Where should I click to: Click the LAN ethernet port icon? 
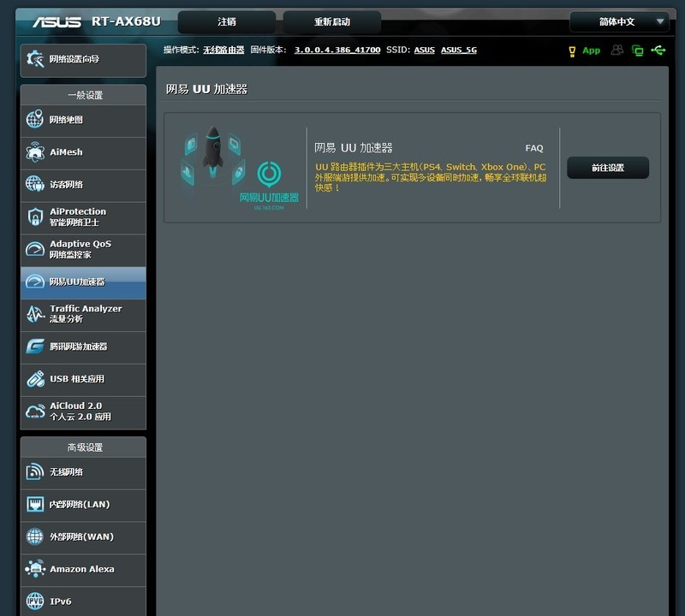tap(35, 504)
